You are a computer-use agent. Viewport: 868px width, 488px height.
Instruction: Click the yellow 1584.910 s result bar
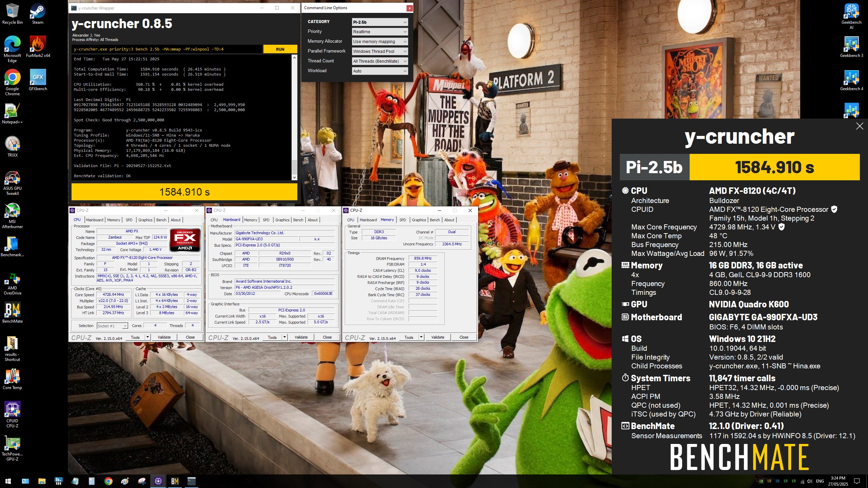click(x=184, y=192)
